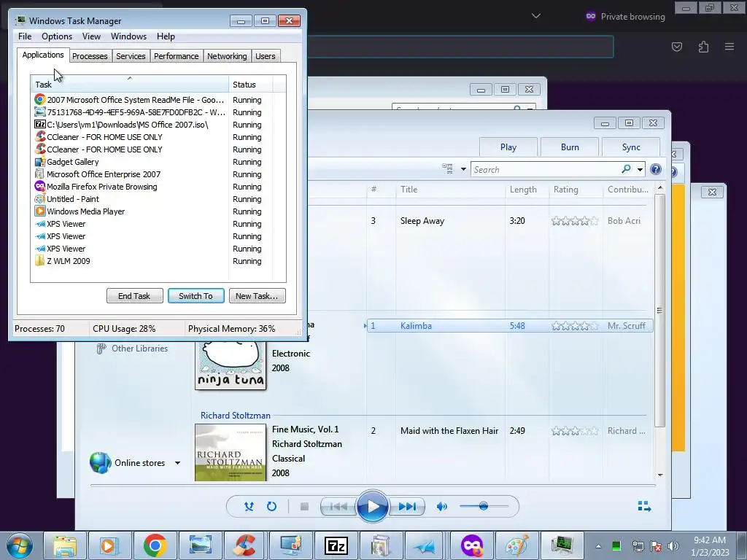This screenshot has height=560, width=747.
Task: Sort tasks by Status column header
Action: [x=251, y=85]
